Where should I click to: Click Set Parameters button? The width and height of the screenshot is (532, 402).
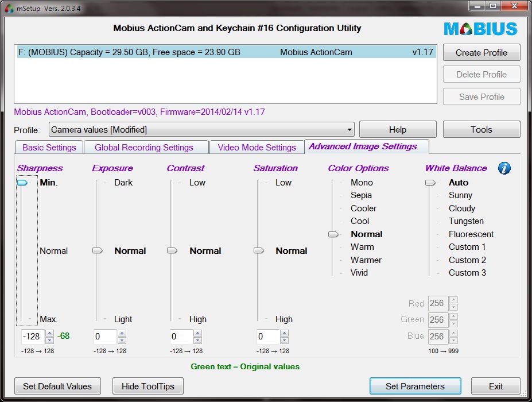pos(415,386)
